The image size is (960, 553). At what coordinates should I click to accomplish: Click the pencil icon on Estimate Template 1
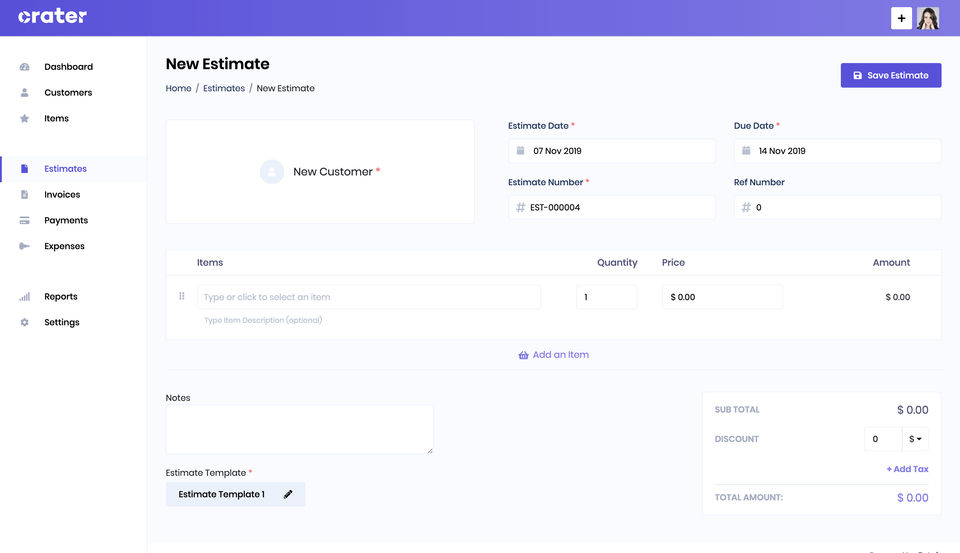pos(288,494)
